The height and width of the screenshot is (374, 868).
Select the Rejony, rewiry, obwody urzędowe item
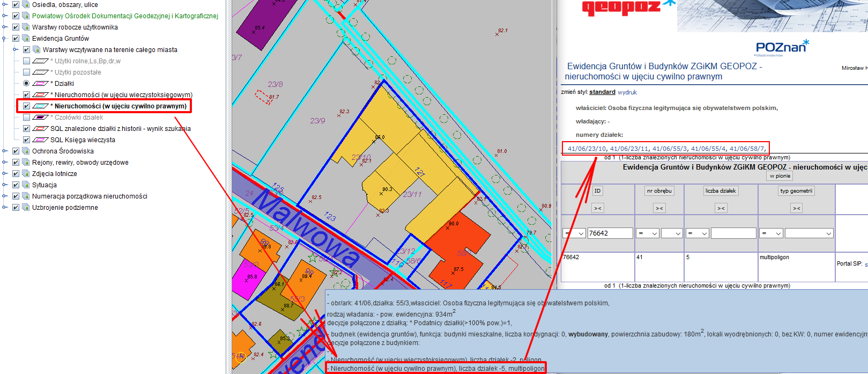80,163
